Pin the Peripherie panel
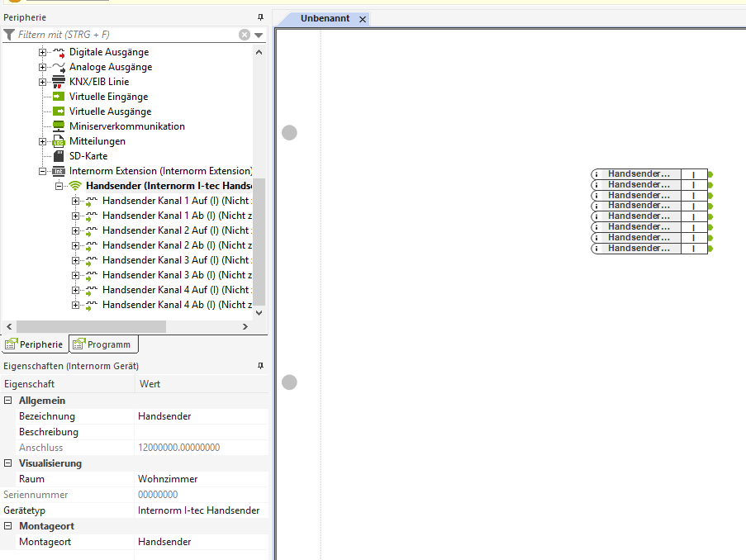746x560 pixels. 260,17
